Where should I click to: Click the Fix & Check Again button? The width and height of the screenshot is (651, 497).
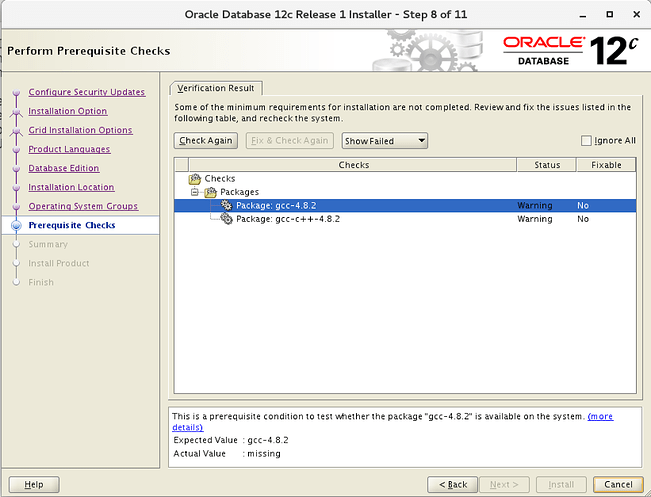289,141
